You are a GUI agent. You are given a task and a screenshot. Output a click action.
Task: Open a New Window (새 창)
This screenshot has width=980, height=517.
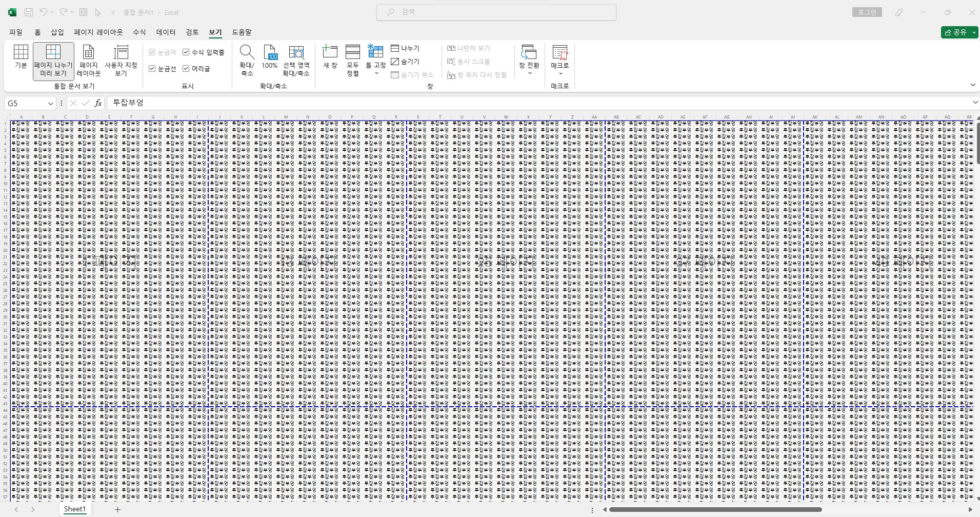click(330, 57)
